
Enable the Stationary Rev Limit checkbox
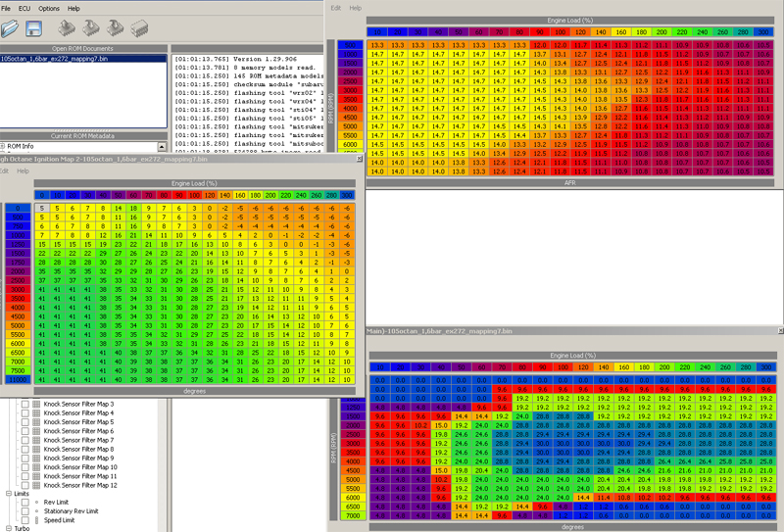click(x=25, y=511)
